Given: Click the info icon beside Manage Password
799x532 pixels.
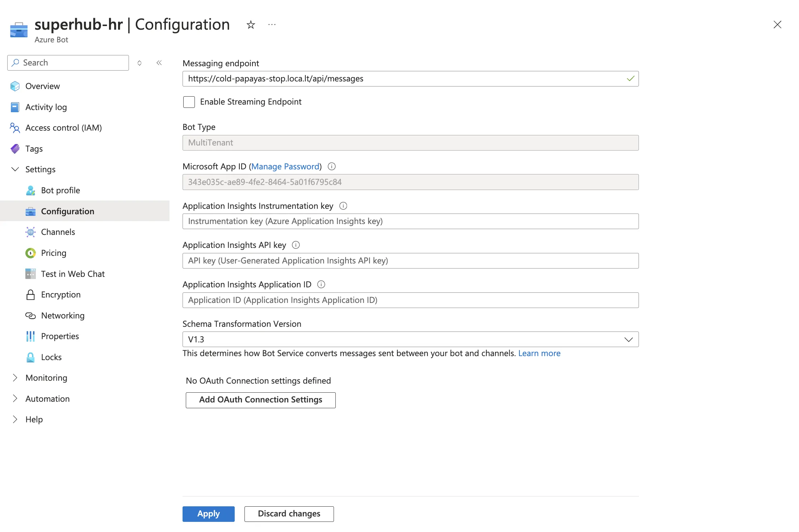Looking at the screenshot, I should [331, 166].
